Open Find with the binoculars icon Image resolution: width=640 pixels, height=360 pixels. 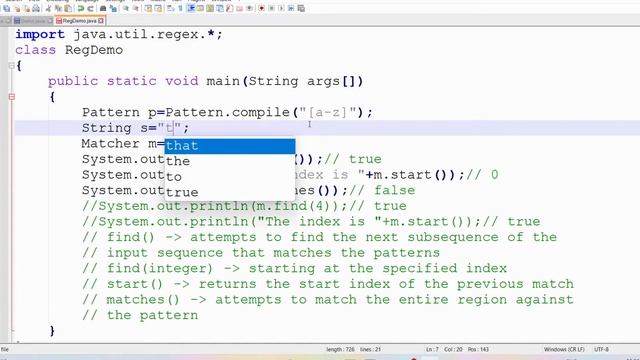(103, 9)
